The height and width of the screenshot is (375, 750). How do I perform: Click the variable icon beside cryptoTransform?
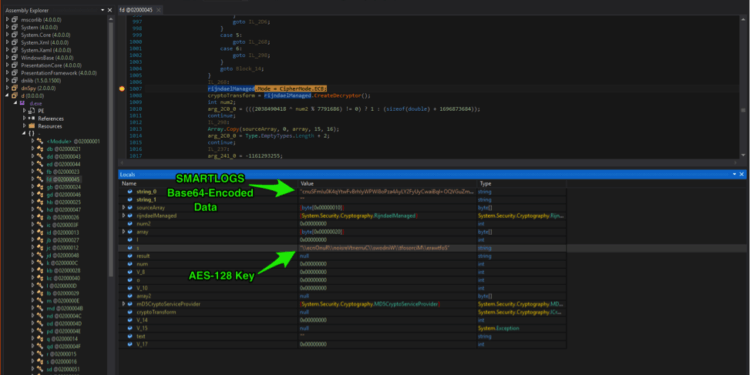(130, 312)
